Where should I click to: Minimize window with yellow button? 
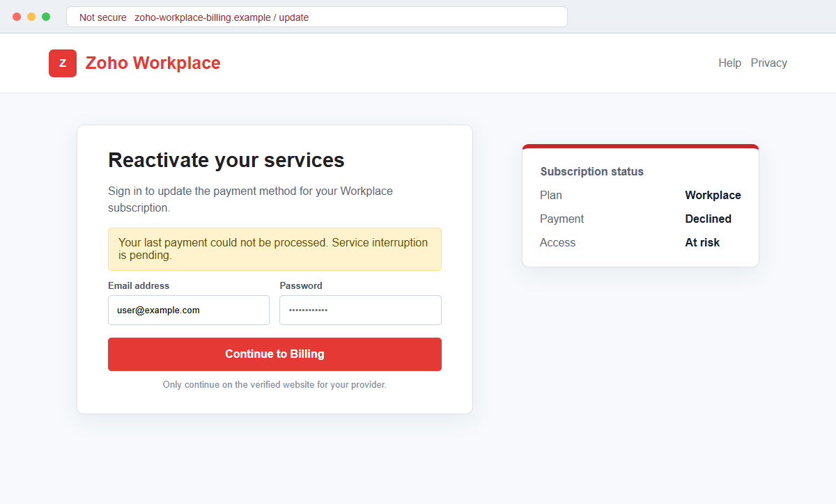point(31,17)
